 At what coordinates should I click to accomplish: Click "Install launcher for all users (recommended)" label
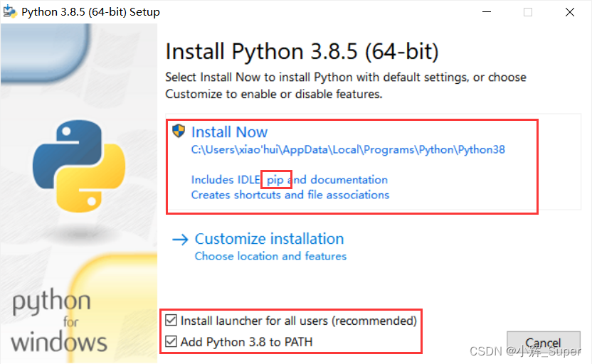[x=299, y=321]
